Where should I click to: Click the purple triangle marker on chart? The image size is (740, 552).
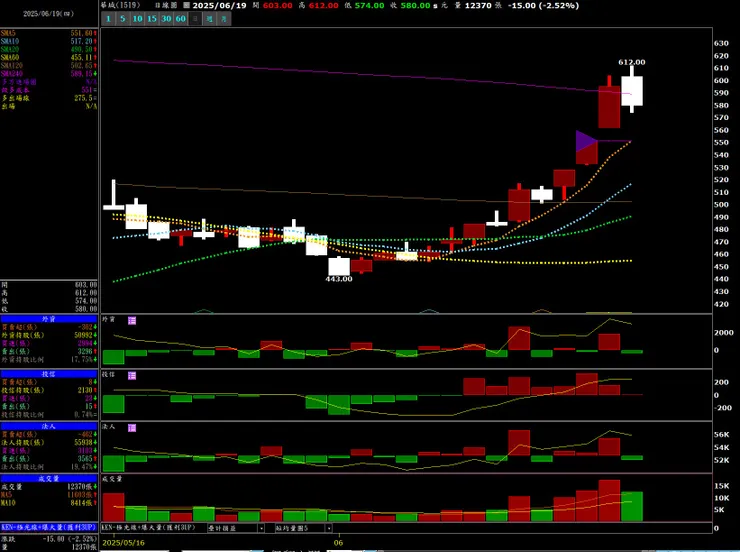pos(586,141)
